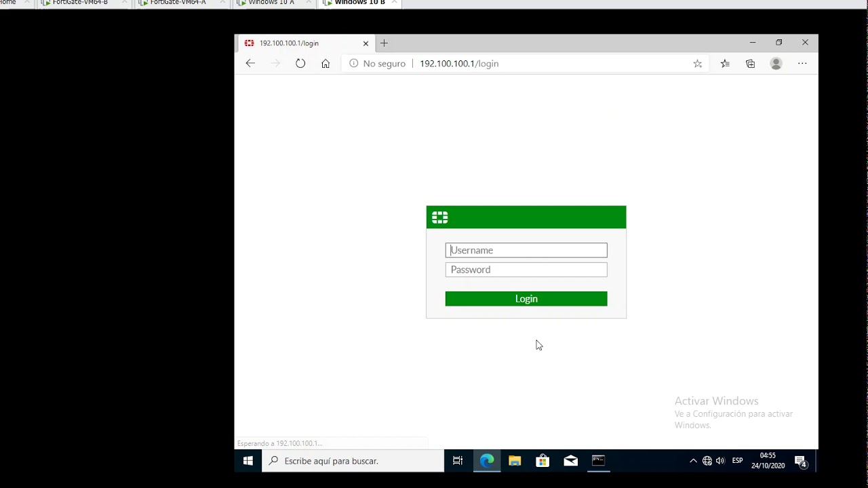The height and width of the screenshot is (488, 868).
Task: Open the browser home page
Action: click(x=325, y=63)
